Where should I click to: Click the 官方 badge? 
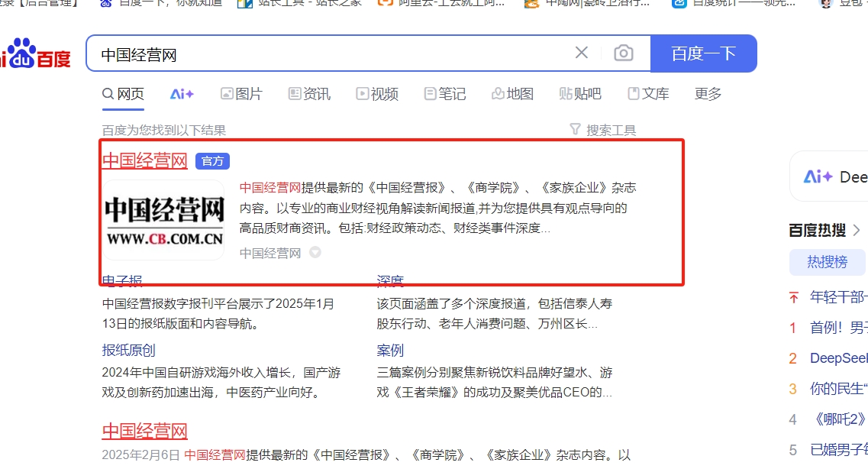tap(212, 161)
